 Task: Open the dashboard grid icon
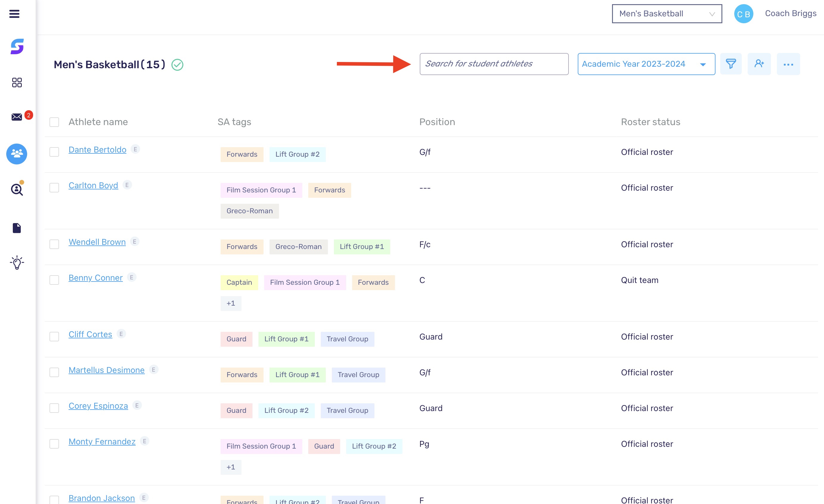click(x=17, y=83)
